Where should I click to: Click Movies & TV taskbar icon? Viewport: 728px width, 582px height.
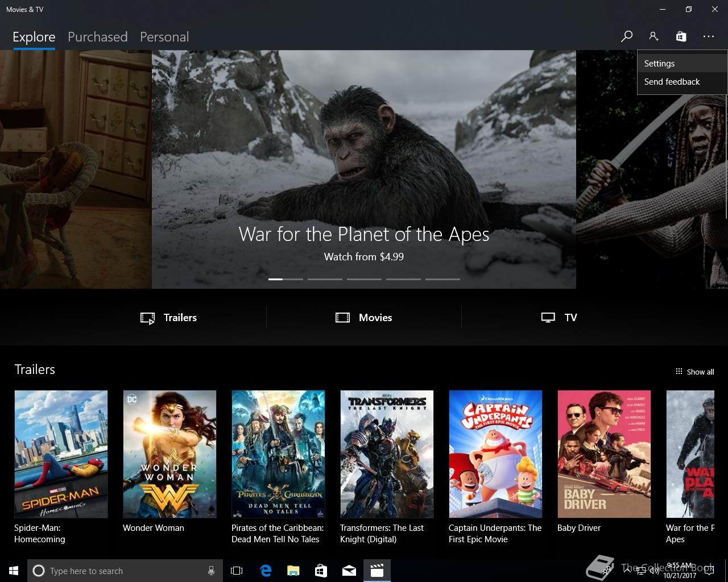click(377, 571)
